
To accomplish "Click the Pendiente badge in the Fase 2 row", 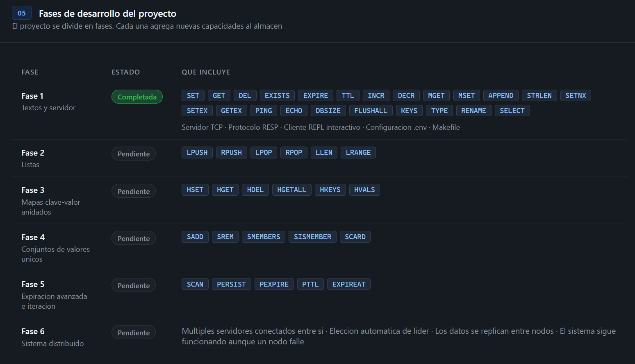I will tap(134, 154).
